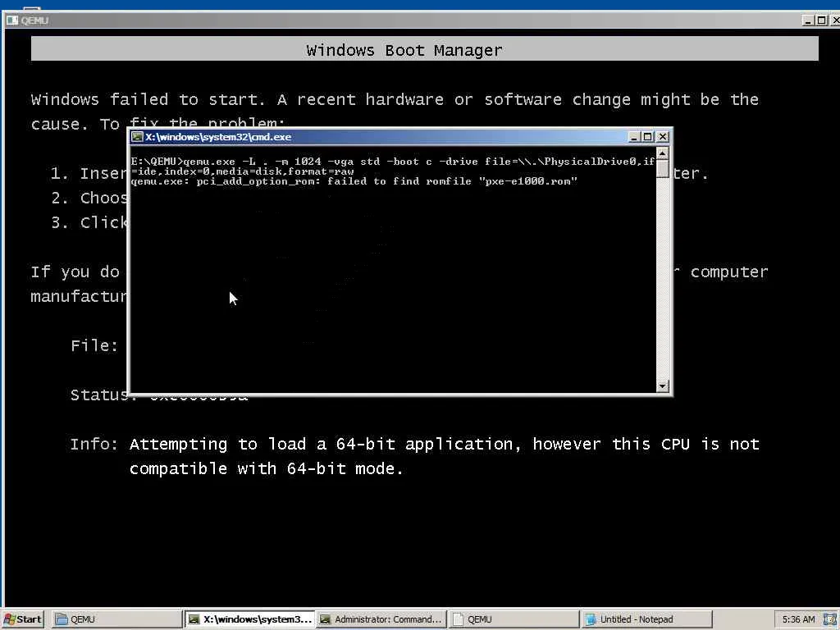Screen dimensions: 840x630
Task: Click "compatible with 64-bit mode." text
Action: tap(266, 468)
